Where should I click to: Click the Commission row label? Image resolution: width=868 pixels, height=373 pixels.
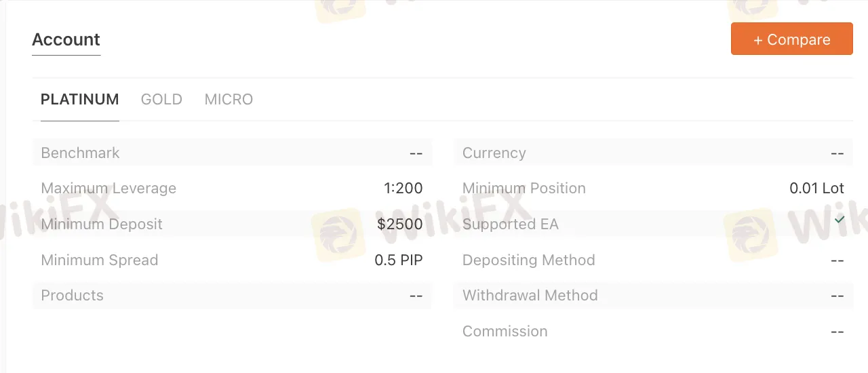pos(505,332)
